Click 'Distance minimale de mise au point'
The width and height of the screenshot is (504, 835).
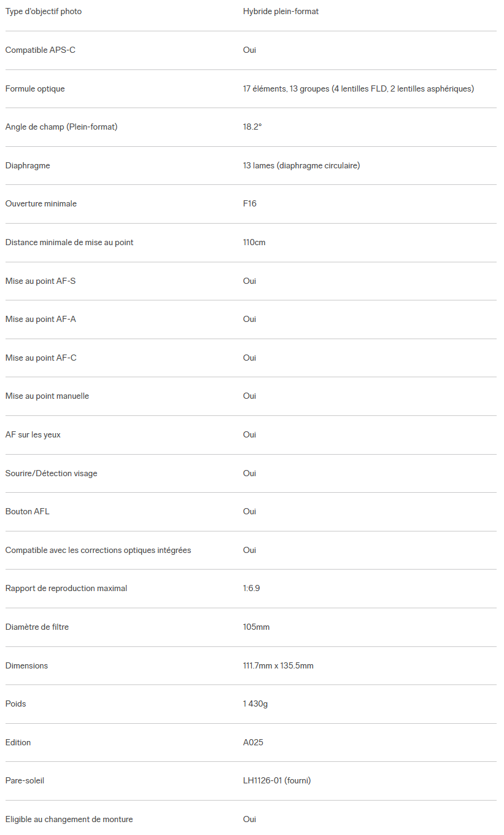(69, 242)
